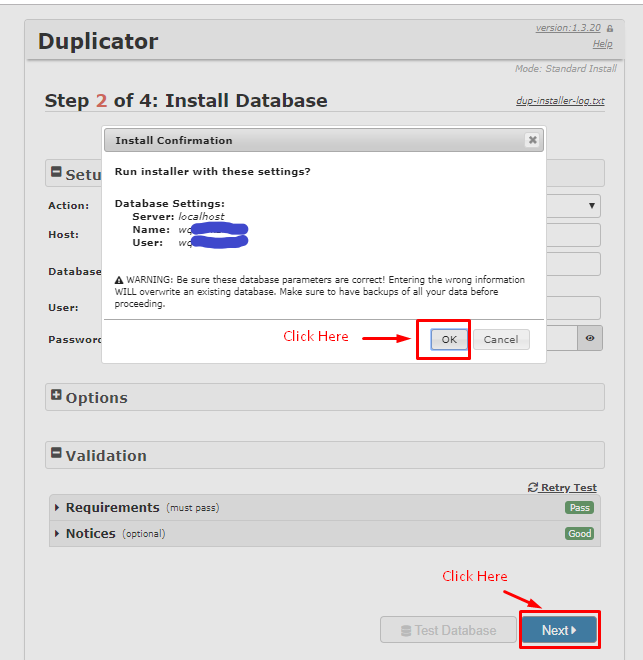Click the Test Database button
This screenshot has width=643, height=660.
click(448, 630)
